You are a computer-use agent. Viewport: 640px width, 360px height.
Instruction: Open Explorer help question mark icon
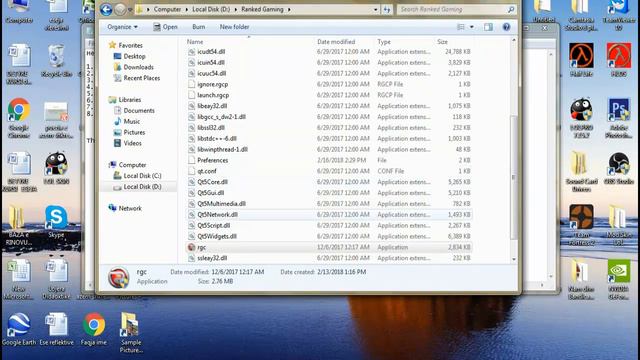[x=506, y=27]
